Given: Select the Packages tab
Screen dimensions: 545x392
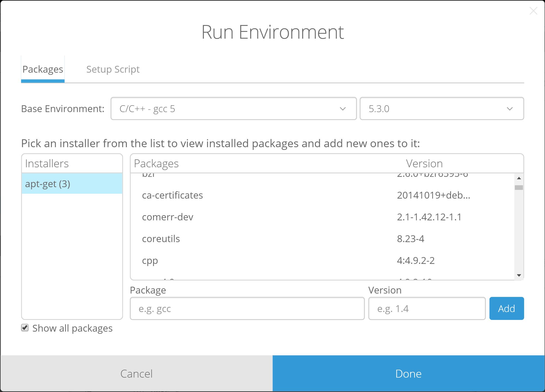Looking at the screenshot, I should pyautogui.click(x=43, y=69).
